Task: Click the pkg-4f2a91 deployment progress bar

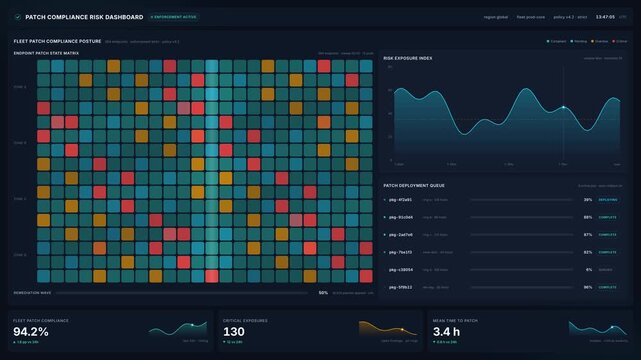Action: pos(521,200)
